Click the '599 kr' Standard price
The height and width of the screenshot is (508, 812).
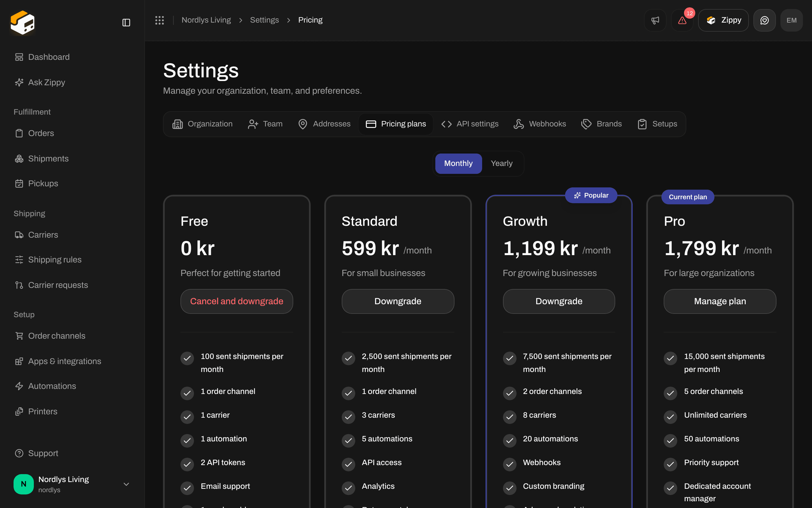[x=370, y=248]
